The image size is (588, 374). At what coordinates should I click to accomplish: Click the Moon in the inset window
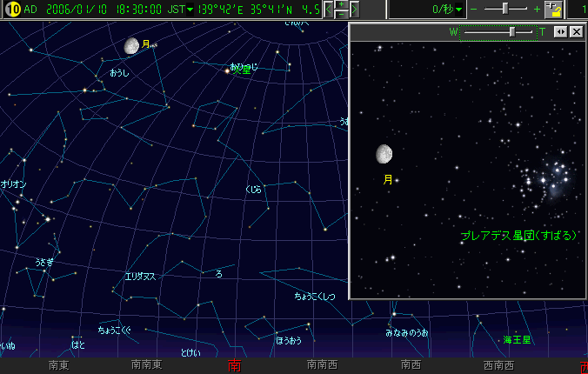tap(384, 155)
